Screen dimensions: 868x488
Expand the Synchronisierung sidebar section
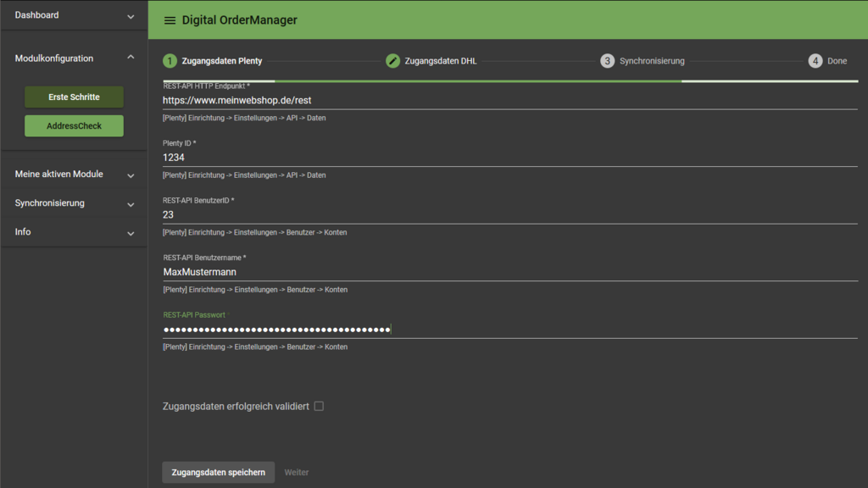coord(131,204)
